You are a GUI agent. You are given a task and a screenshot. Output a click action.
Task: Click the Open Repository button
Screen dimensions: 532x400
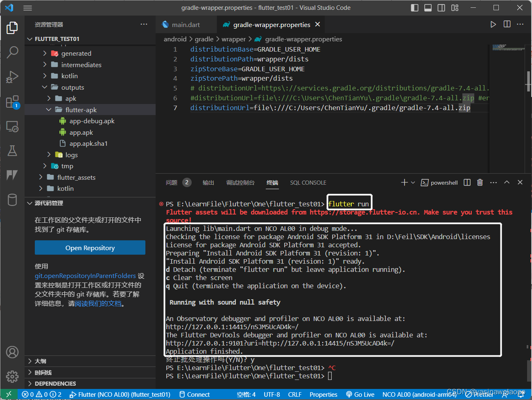pos(90,248)
